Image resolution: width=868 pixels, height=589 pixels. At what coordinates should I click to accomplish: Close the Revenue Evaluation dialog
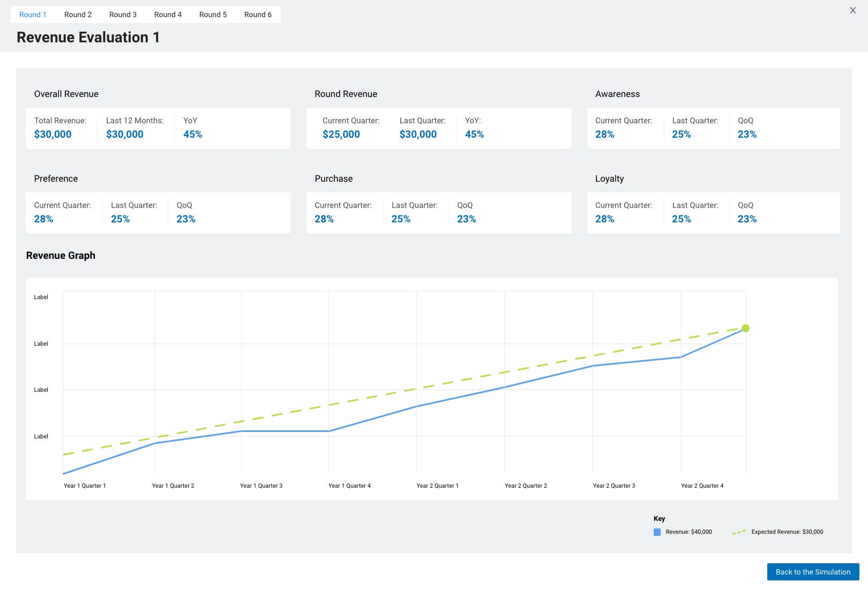coord(852,10)
